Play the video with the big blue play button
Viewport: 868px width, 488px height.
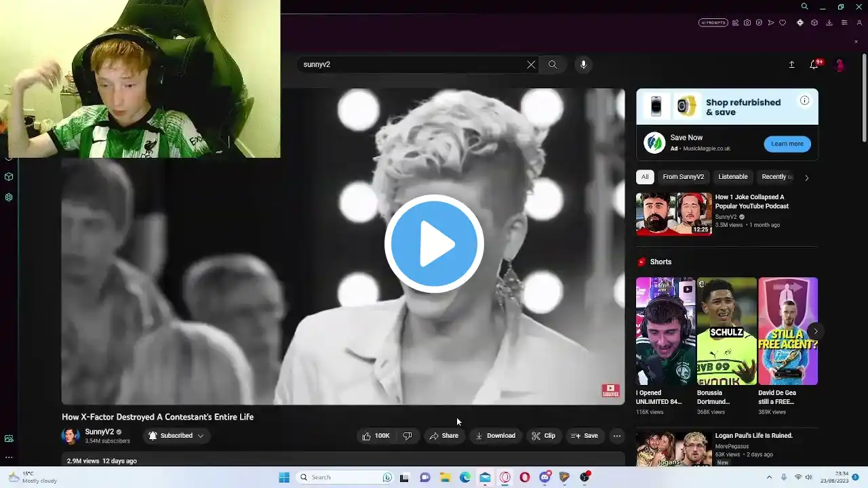point(434,244)
